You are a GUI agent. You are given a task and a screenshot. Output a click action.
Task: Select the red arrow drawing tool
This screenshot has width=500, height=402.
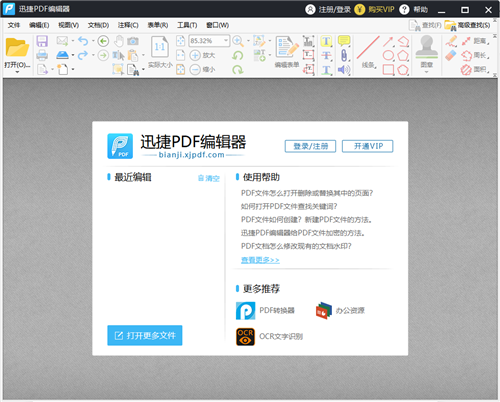point(388,41)
